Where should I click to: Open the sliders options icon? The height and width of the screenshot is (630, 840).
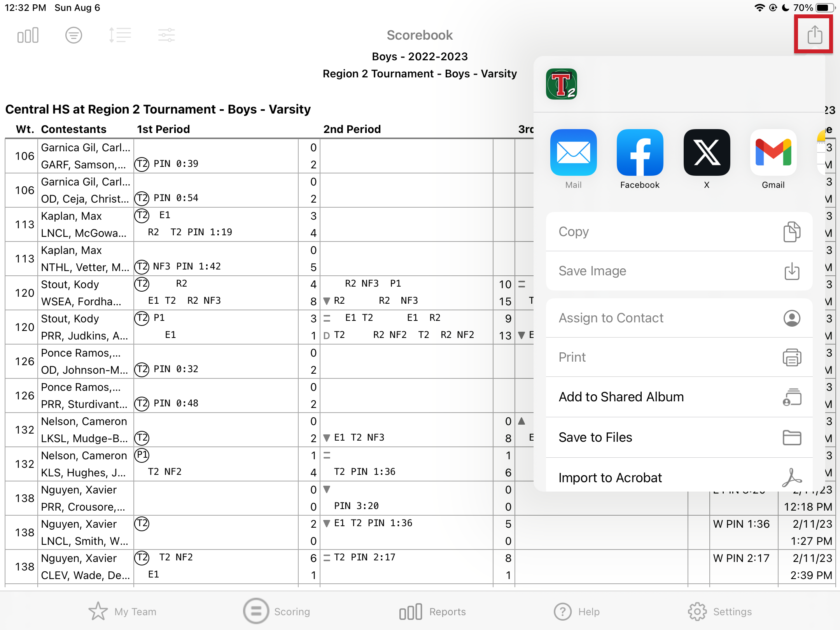coord(166,35)
